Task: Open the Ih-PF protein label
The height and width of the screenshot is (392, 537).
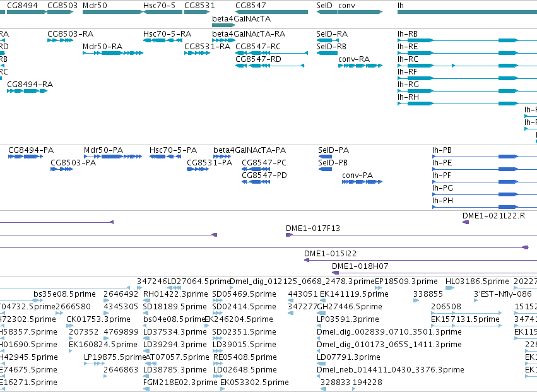Action: click(x=442, y=175)
